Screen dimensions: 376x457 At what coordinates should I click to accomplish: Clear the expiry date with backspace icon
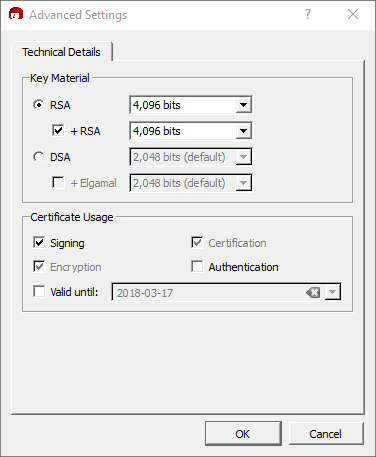313,293
